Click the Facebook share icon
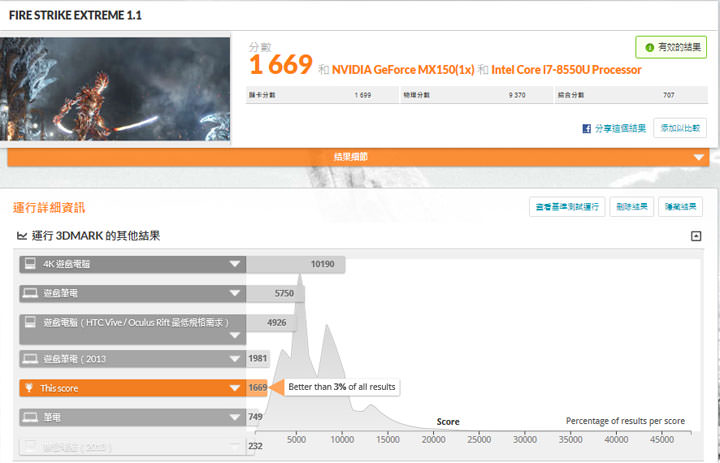This screenshot has height=463, width=720. [x=587, y=129]
